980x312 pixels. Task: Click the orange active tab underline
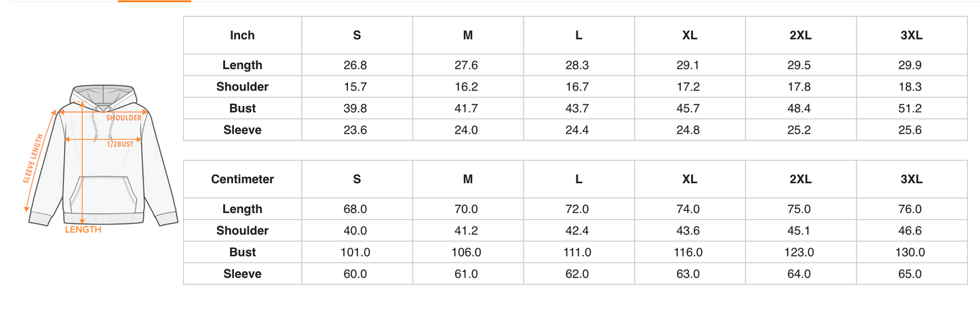155,1
